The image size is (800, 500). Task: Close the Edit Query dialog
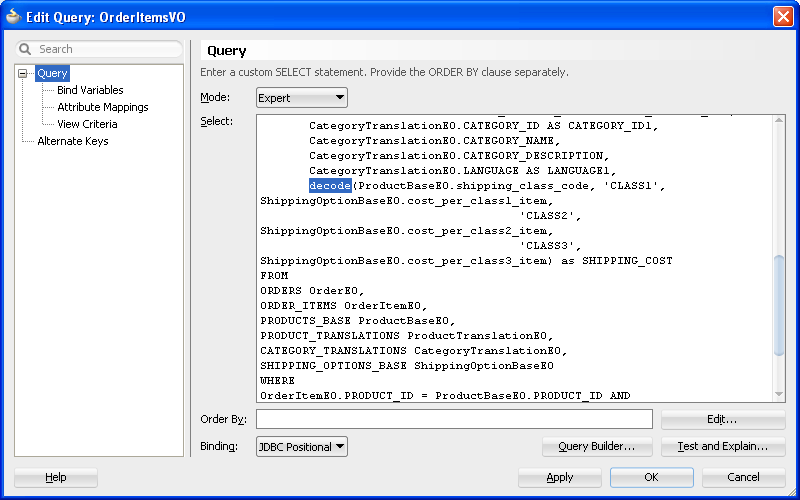[x=783, y=17]
